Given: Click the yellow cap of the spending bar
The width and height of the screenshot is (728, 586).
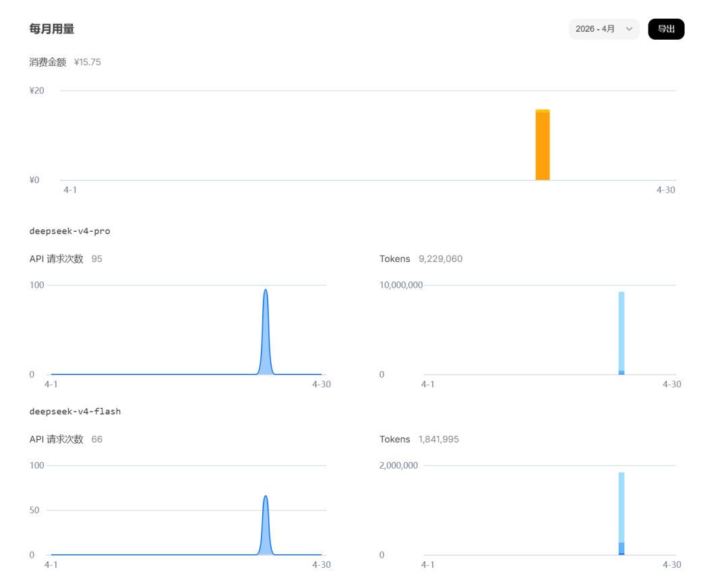Looking at the screenshot, I should (542, 111).
